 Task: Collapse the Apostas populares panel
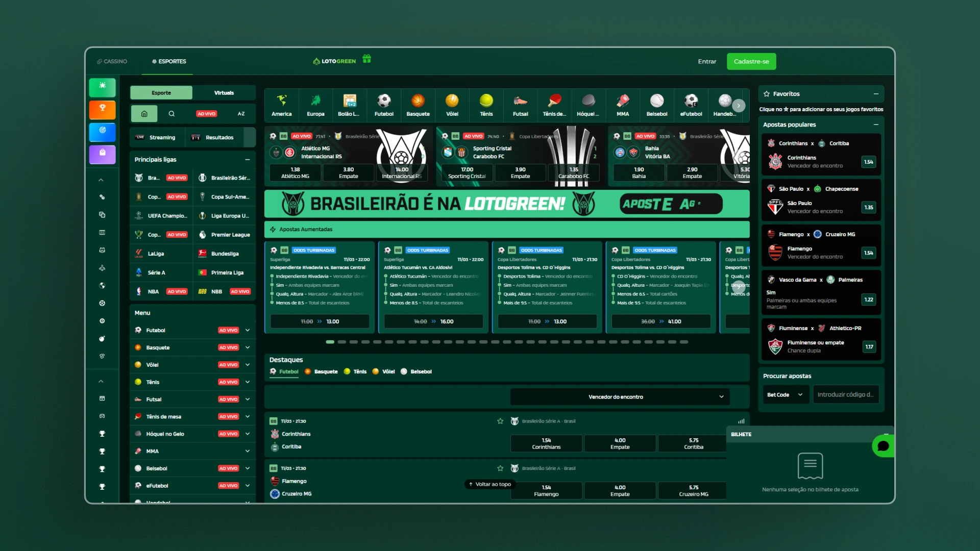tap(876, 124)
